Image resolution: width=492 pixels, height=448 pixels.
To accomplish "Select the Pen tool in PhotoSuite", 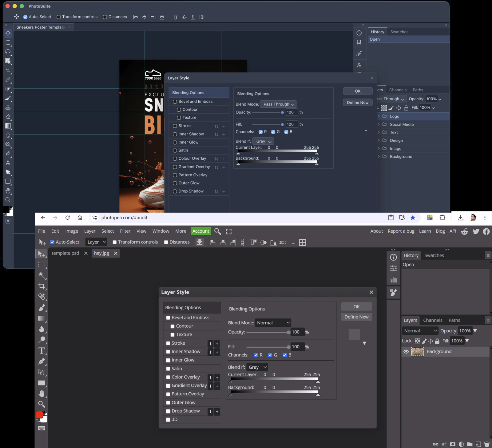I will click(x=8, y=154).
